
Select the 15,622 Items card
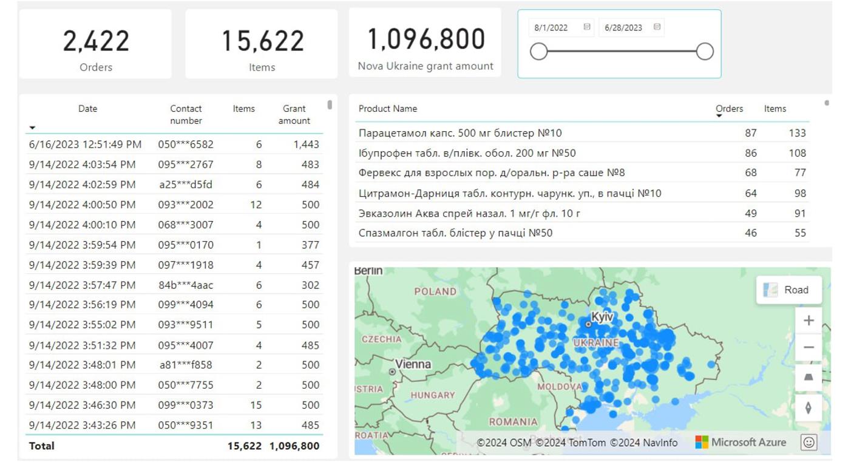coord(262,44)
